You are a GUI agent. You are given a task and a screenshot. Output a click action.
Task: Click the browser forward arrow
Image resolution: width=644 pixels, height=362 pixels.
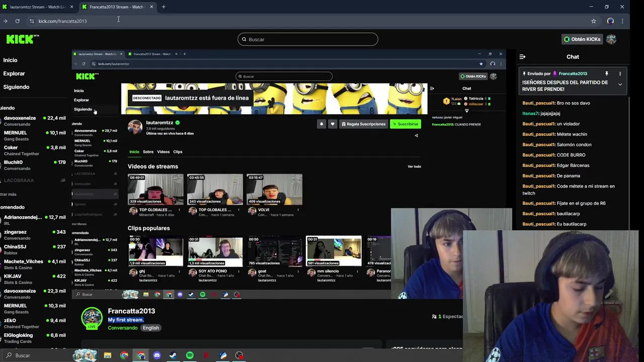[5, 21]
